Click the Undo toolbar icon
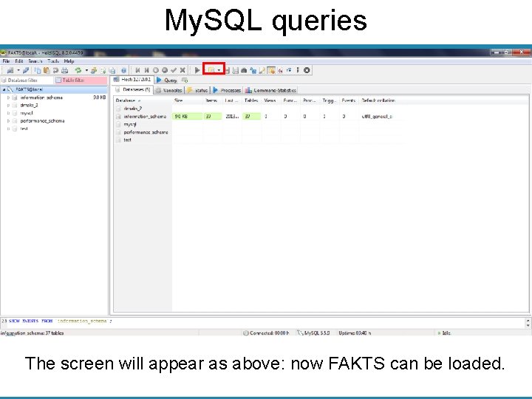 (55, 71)
